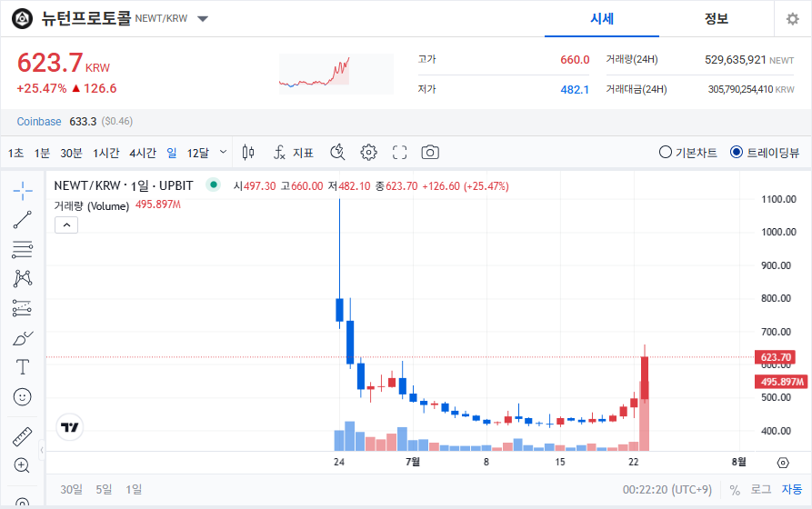Screen dimensions: 812x509
Task: Activate the zoom-in magnifier tool
Action: 22,465
